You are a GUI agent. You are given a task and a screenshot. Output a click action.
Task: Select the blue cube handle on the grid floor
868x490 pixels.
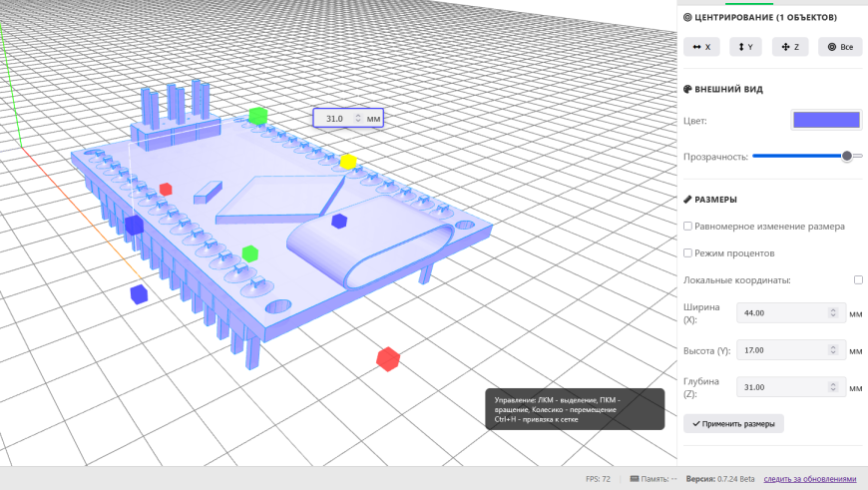coord(139,294)
